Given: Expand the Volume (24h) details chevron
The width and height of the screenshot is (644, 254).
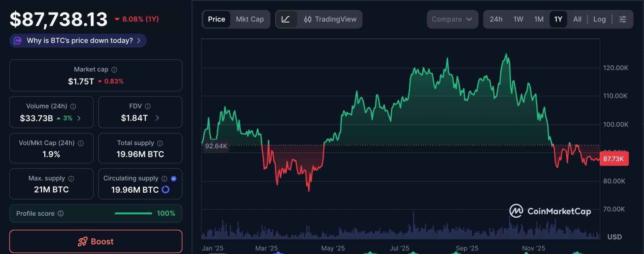Looking at the screenshot, I should pyautogui.click(x=79, y=118).
